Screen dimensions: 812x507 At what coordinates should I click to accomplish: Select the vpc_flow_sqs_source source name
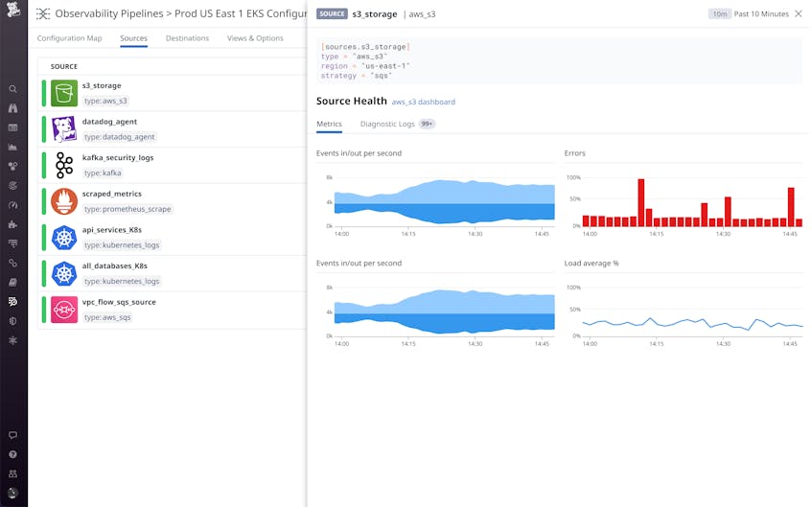(x=119, y=302)
